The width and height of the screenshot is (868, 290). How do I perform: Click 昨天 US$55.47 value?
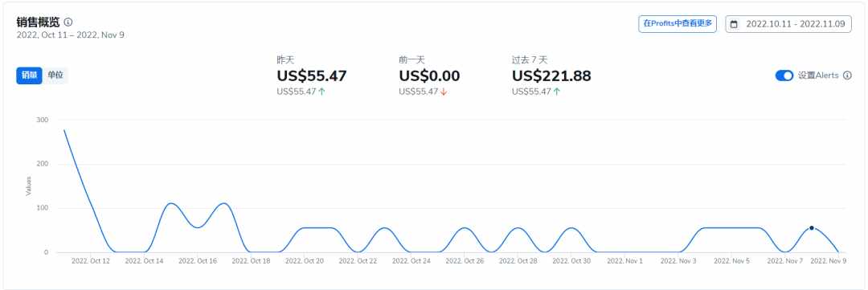click(312, 76)
